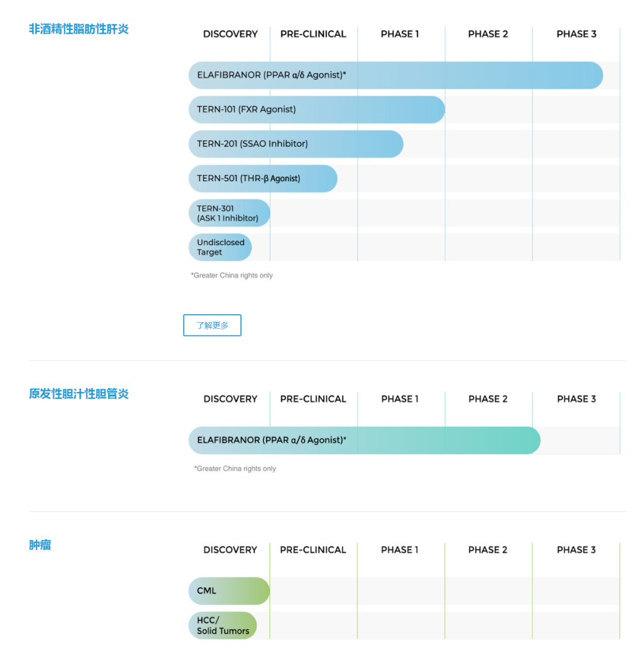This screenshot has height=658, width=644.
Task: Select the 原发性胆汁性胆管炎 section heading
Action: point(79,393)
